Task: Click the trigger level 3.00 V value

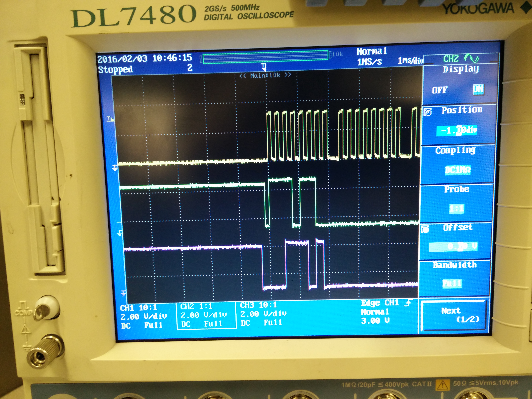Action: [x=375, y=321]
